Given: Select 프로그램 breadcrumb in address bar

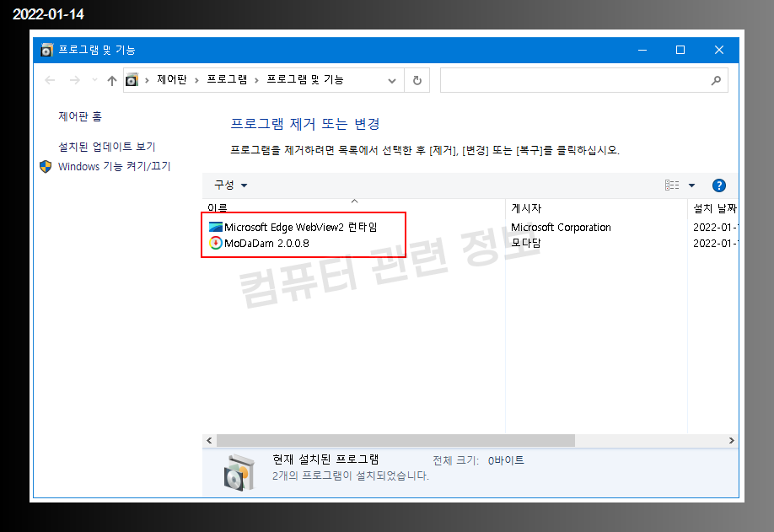Looking at the screenshot, I should coord(227,79).
